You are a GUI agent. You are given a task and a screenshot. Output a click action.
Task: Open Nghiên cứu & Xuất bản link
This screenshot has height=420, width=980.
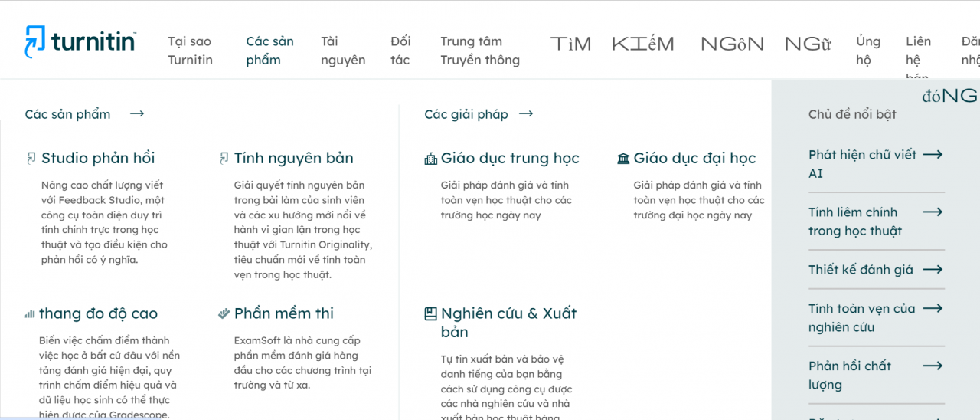pos(509,323)
